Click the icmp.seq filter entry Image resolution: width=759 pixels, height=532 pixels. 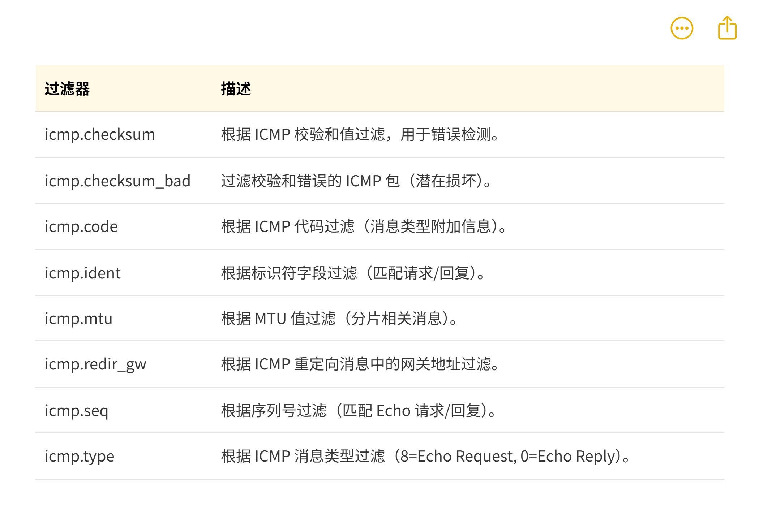pyautogui.click(x=76, y=410)
